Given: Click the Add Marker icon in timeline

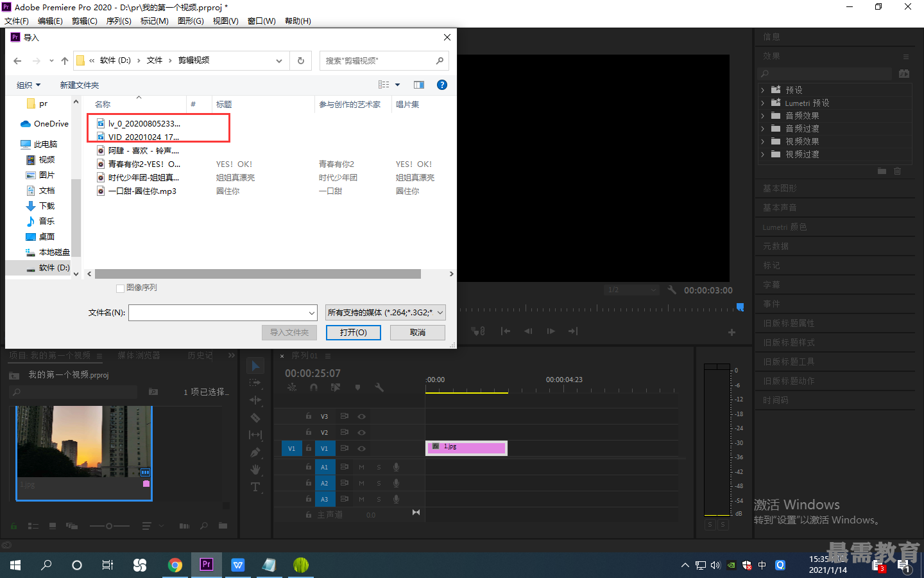Looking at the screenshot, I should click(x=358, y=387).
